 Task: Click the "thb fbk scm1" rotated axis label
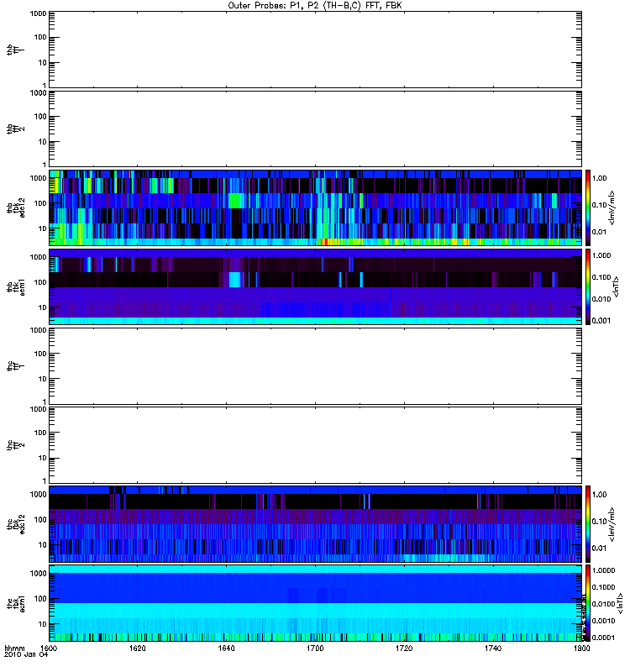(x=16, y=286)
